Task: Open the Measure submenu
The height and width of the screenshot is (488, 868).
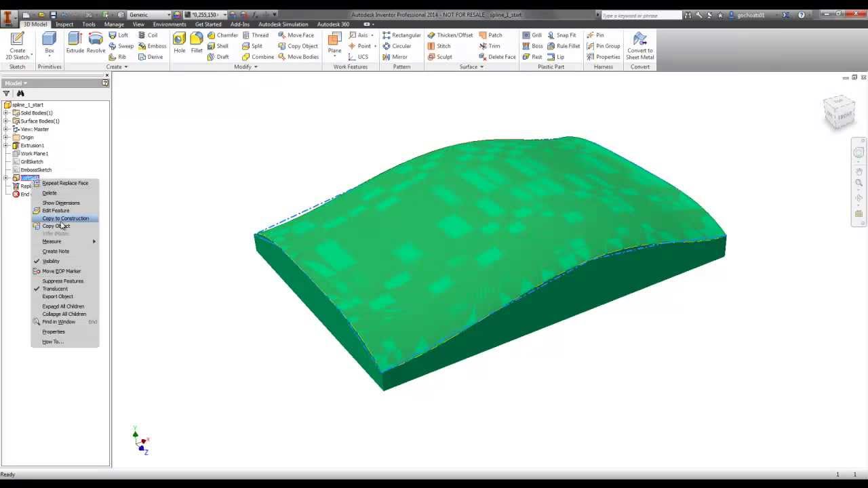Action: [65, 241]
